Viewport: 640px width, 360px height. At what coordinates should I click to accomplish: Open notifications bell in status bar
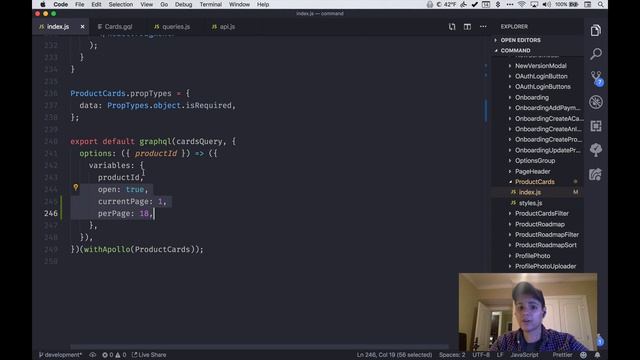coord(598,355)
